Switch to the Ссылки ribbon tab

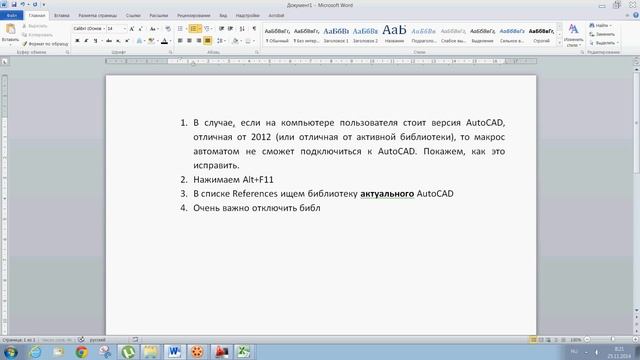[x=133, y=16]
